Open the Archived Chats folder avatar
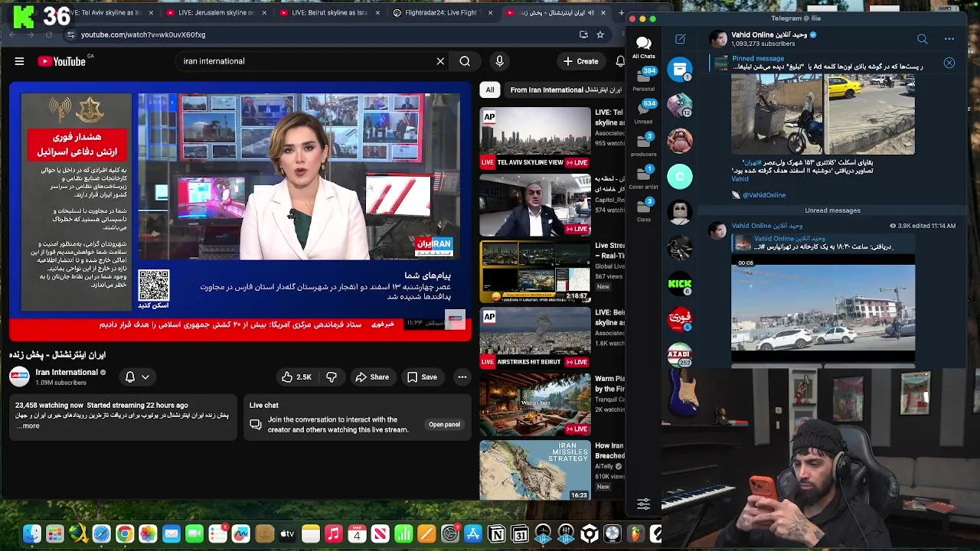Screen dimensions: 980x551 coord(680,70)
